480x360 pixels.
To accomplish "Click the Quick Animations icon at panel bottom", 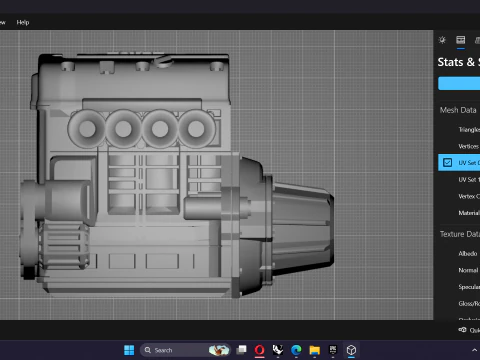I will 462,330.
